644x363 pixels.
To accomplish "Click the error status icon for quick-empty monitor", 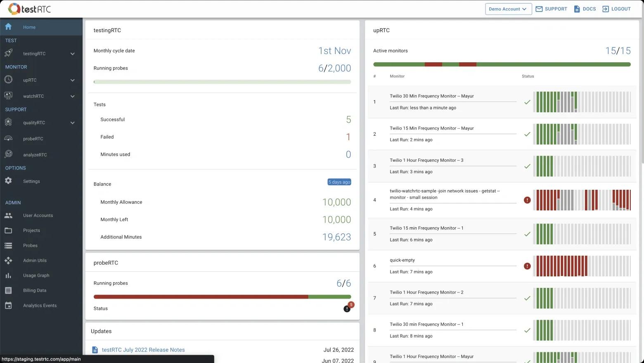I will (x=527, y=266).
